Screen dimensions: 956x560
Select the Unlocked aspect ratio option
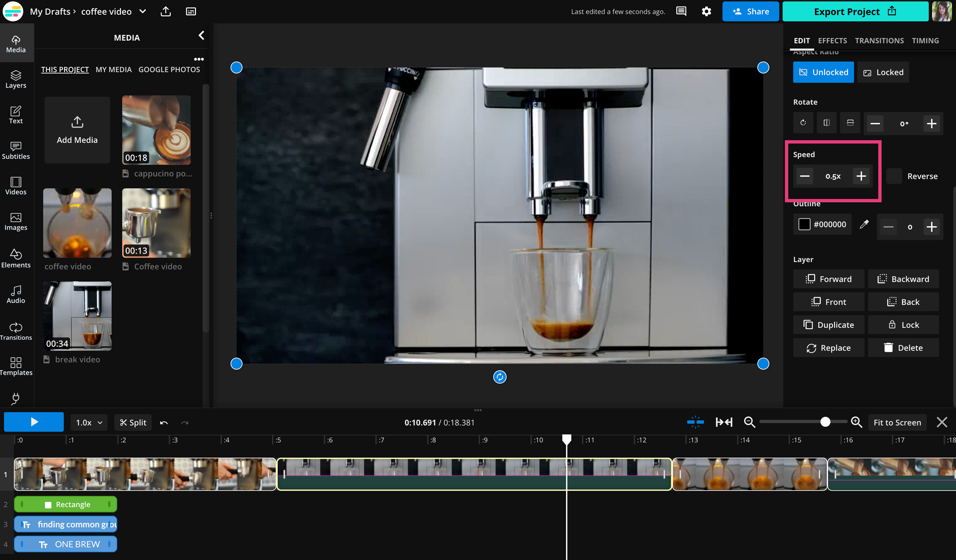point(823,72)
